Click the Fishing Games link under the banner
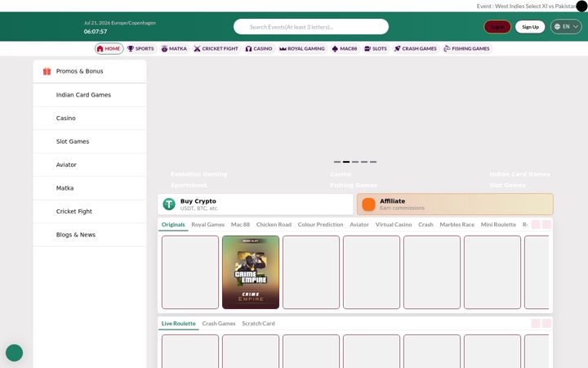The image size is (588, 368). tap(354, 186)
